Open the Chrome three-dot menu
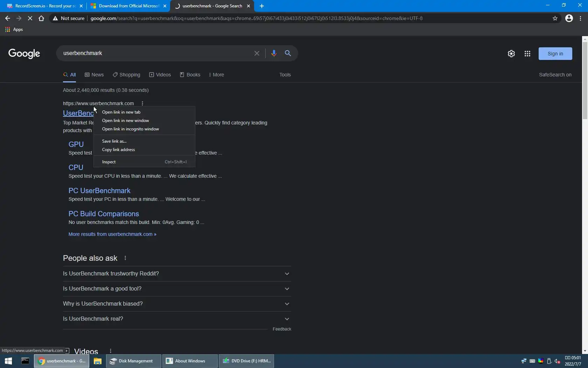 (581, 18)
